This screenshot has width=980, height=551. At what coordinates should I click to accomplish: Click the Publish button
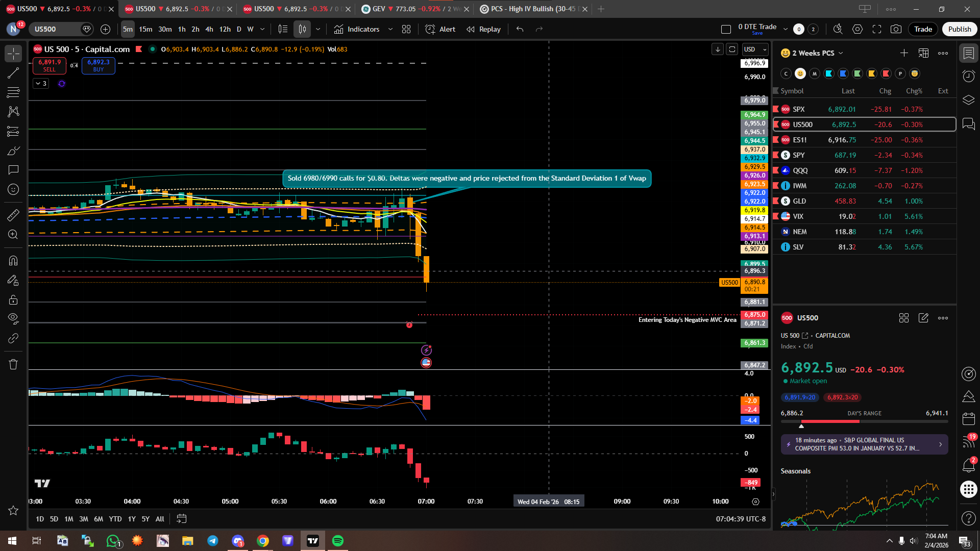pyautogui.click(x=959, y=29)
